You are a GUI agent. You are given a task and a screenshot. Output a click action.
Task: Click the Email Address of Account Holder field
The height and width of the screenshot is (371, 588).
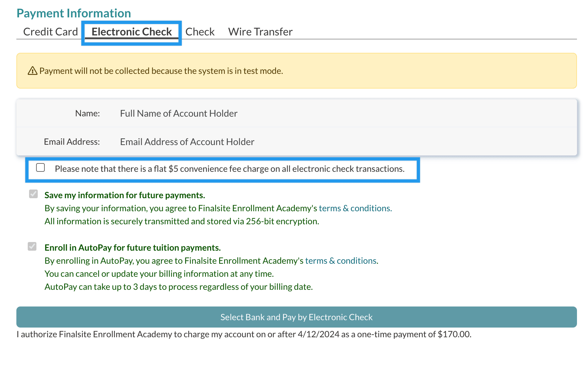(x=346, y=142)
